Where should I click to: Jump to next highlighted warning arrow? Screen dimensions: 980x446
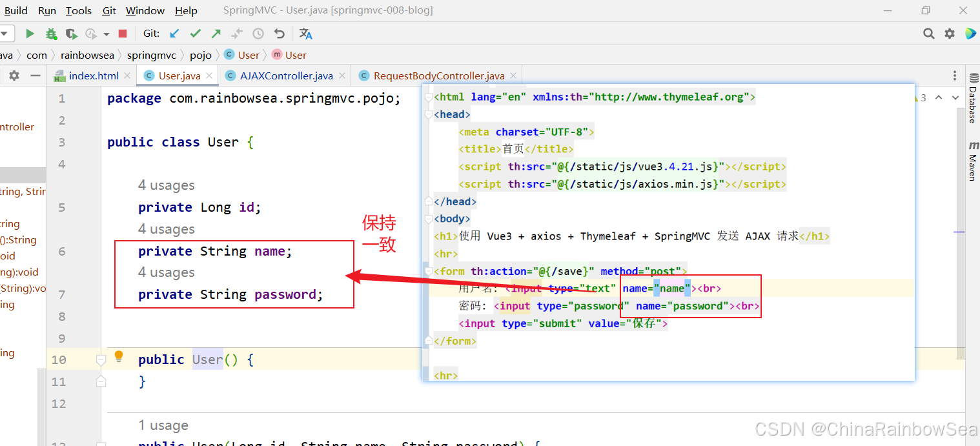955,97
